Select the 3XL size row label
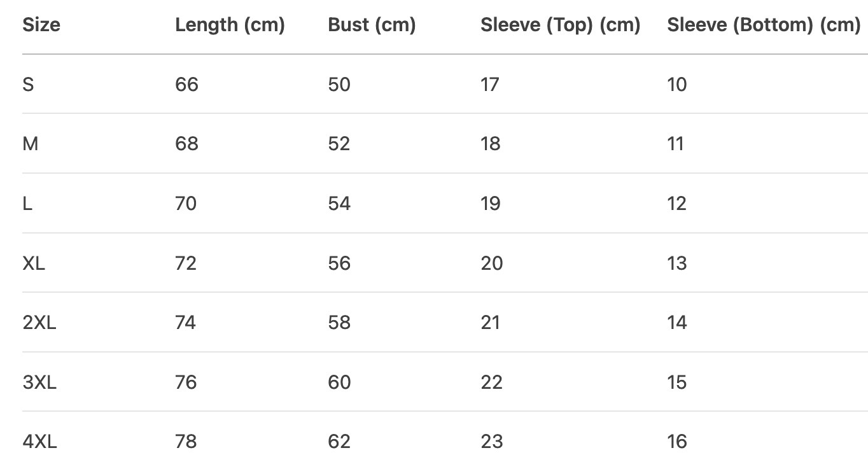This screenshot has width=868, height=462. tap(39, 382)
